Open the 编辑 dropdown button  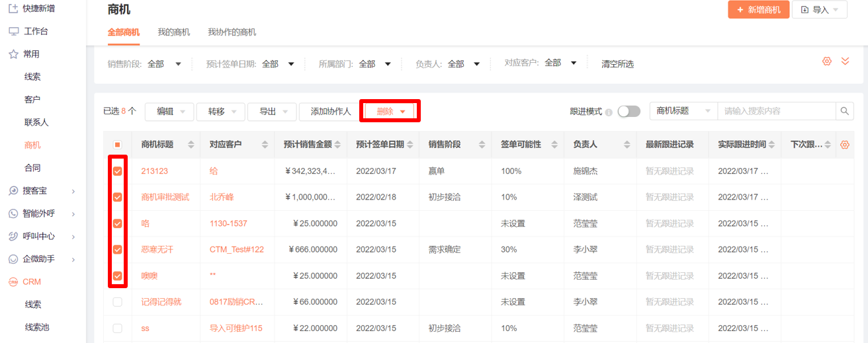pyautogui.click(x=169, y=112)
